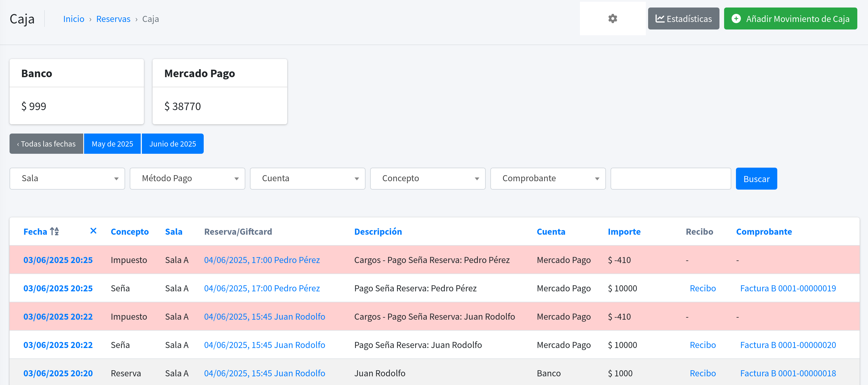Image resolution: width=868 pixels, height=385 pixels.
Task: Open Factura B 0001-00000019 link
Action: pyautogui.click(x=787, y=288)
